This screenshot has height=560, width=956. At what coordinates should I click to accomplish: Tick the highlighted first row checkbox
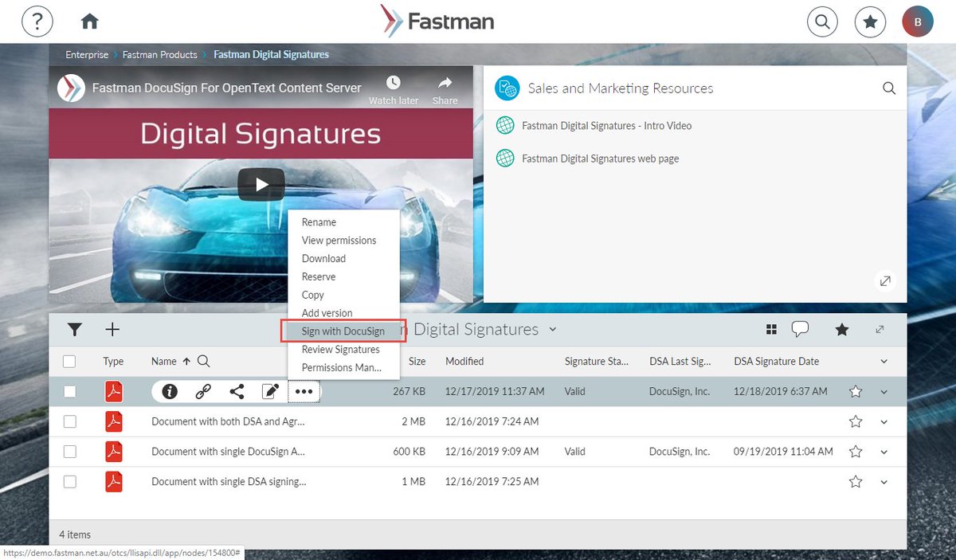69,391
